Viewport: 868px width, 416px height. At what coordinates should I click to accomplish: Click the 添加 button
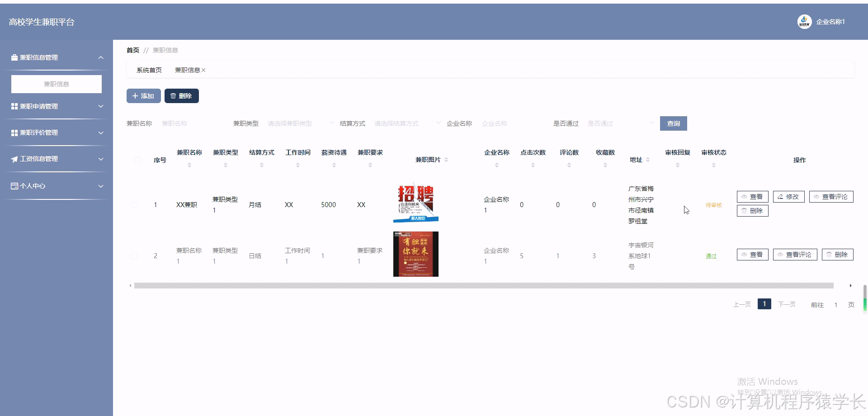tap(144, 96)
